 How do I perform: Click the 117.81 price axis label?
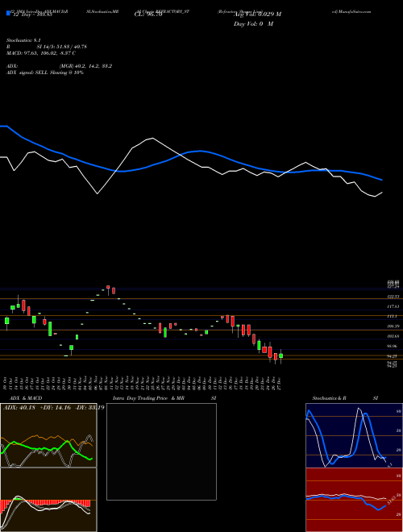pos(393,306)
